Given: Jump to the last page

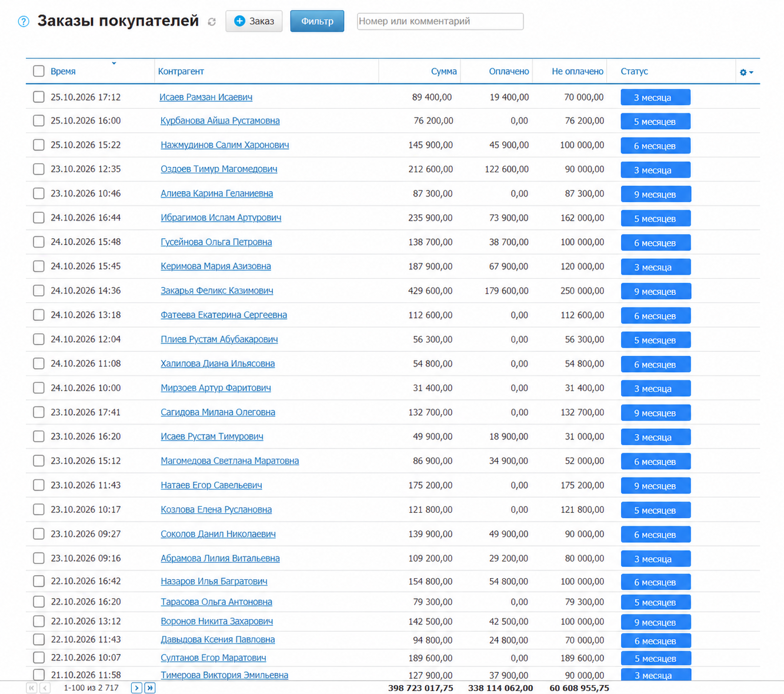Looking at the screenshot, I should pos(150,688).
